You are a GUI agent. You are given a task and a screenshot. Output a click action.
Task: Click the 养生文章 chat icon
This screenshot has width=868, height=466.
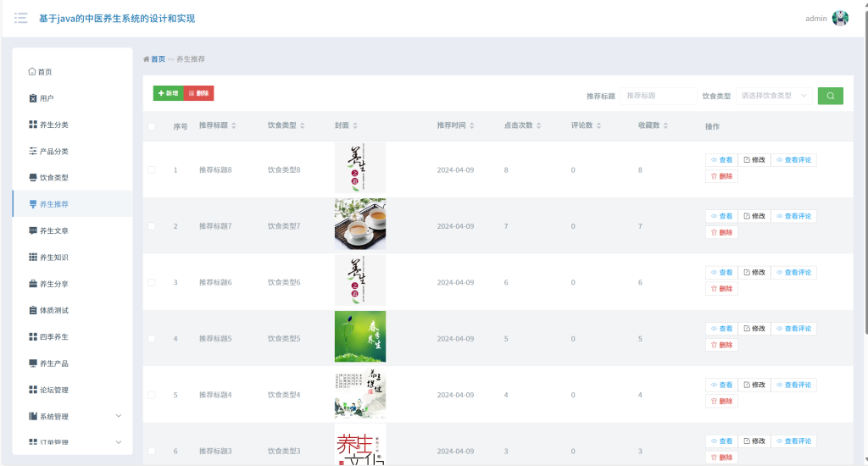[x=33, y=230]
